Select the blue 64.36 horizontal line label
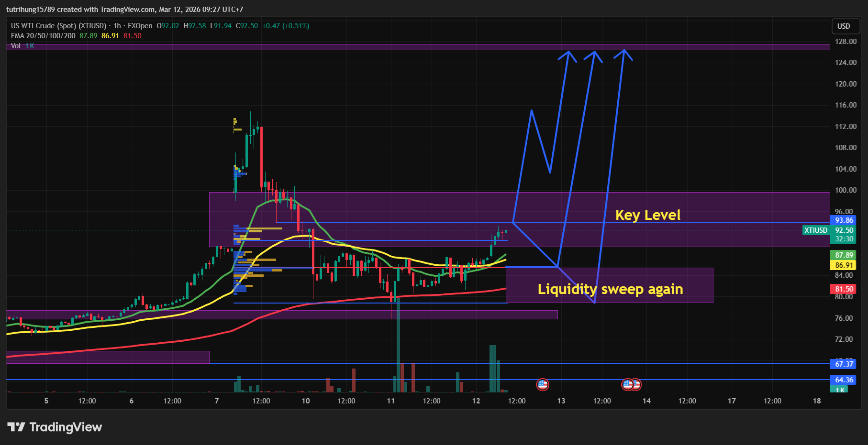868x445 pixels. click(844, 380)
